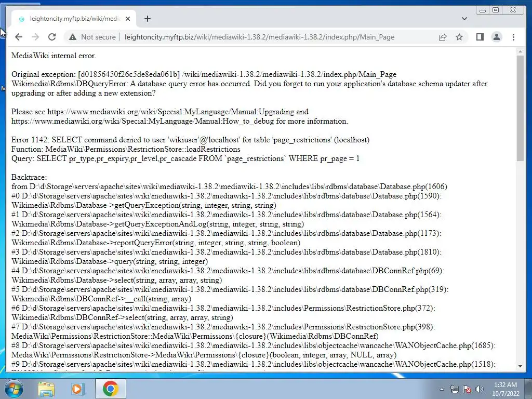The width and height of the screenshot is (532, 399).
Task: Click the 'Backtrace:' label
Action: coord(29,177)
